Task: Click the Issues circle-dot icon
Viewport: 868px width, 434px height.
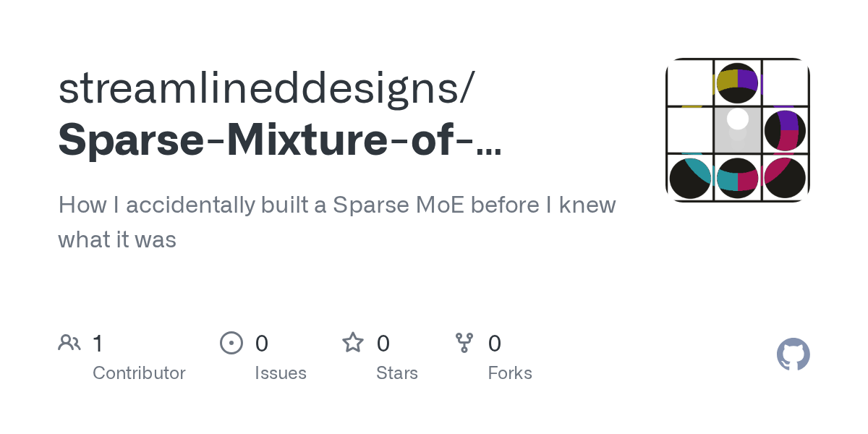Action: (x=231, y=343)
